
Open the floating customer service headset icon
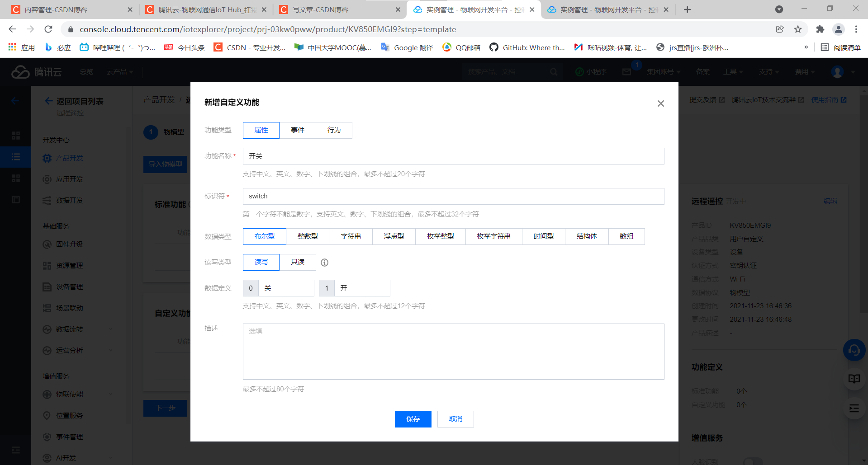(x=854, y=350)
